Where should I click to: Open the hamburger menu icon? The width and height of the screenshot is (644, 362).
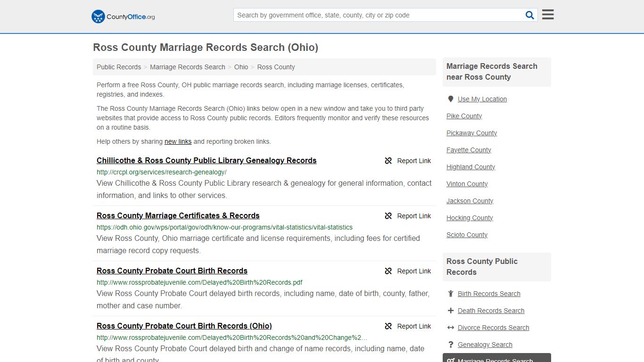point(548,15)
